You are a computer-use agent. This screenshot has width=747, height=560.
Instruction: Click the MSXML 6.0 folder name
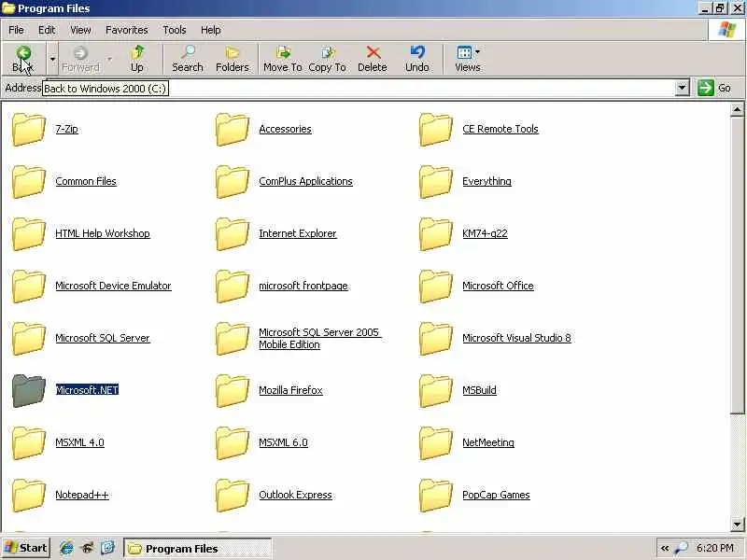(x=284, y=442)
